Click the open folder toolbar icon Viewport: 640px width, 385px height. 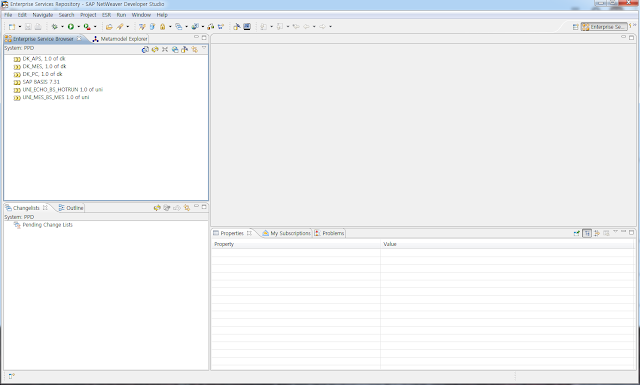pos(109,27)
